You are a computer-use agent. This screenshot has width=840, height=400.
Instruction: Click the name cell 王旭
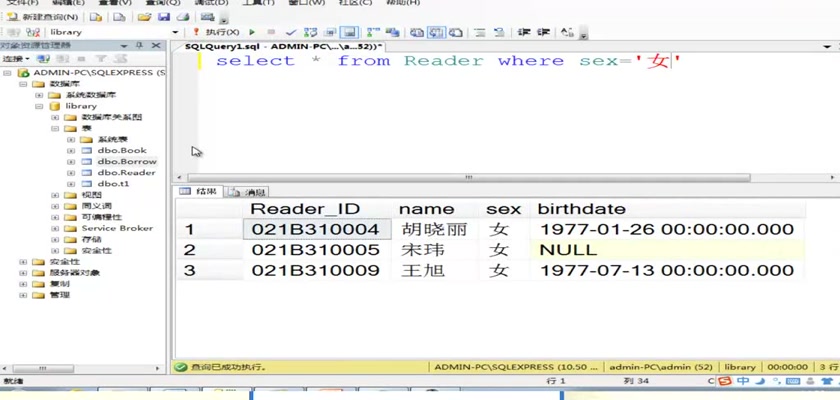[x=437, y=270]
